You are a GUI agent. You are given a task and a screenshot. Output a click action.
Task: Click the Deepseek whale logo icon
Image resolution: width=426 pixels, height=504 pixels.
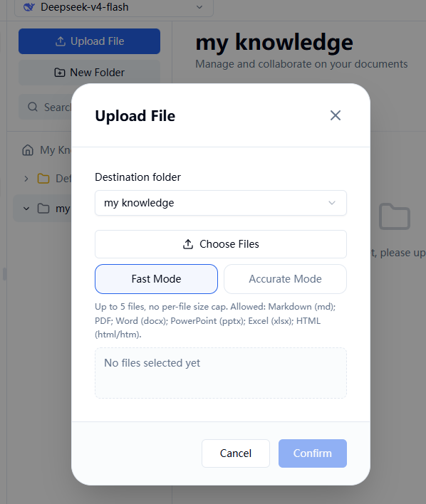[x=29, y=6]
